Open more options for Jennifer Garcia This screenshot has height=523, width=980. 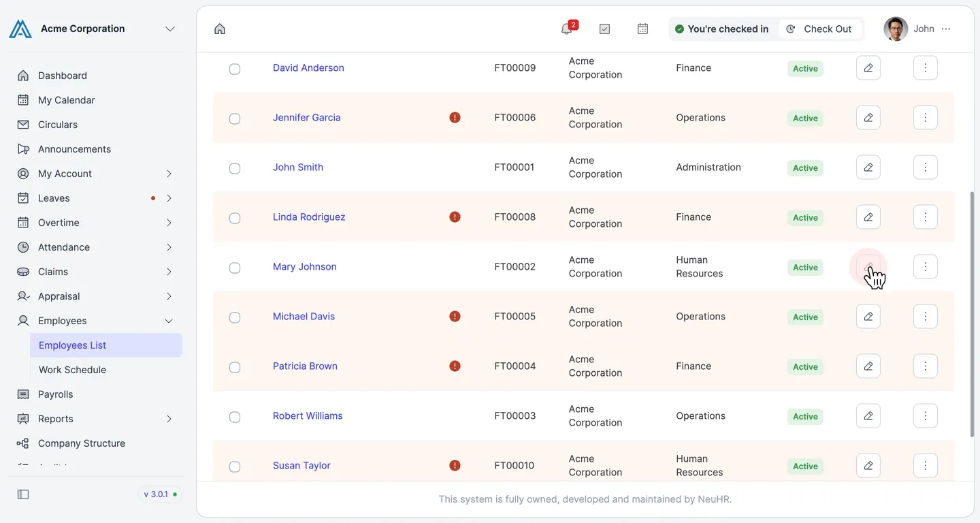point(926,118)
